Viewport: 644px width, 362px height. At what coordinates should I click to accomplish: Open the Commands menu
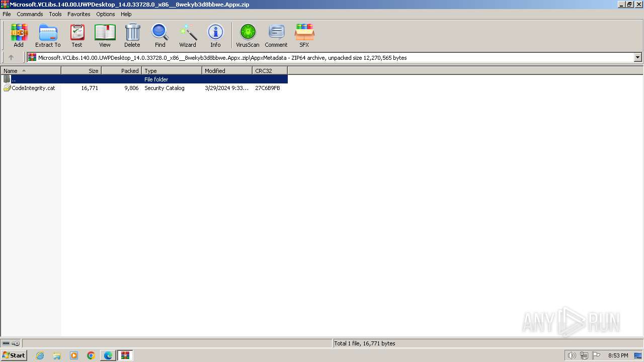(x=30, y=14)
